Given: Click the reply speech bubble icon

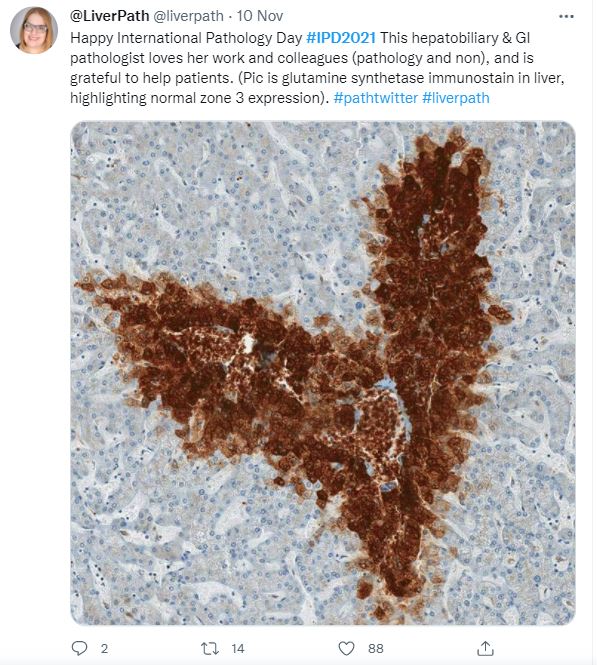Looking at the screenshot, I should (x=79, y=648).
